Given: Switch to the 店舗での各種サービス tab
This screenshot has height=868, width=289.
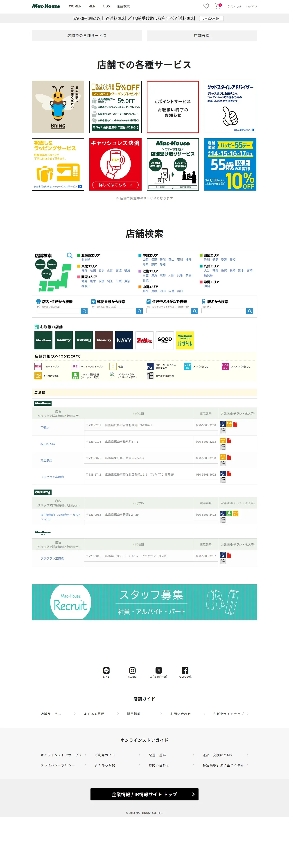Looking at the screenshot, I should (x=87, y=35).
